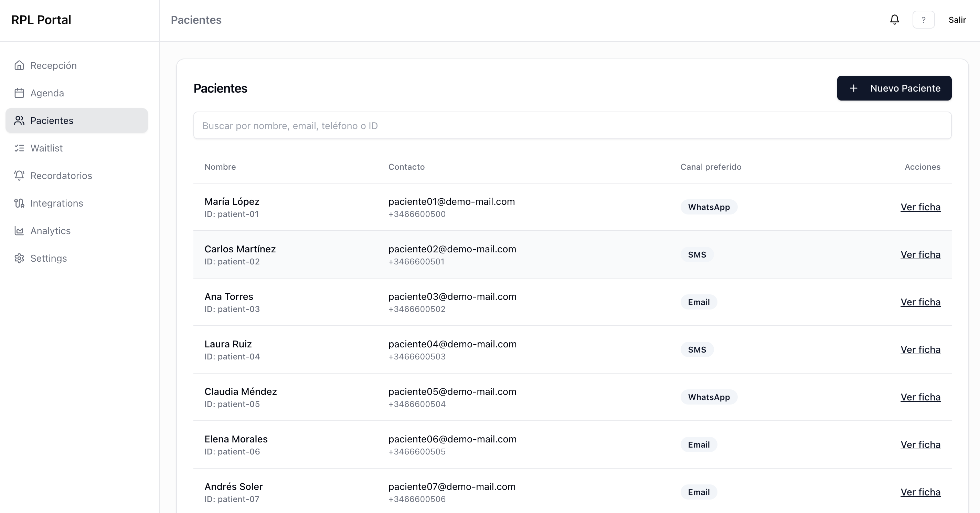Click Elena Morales's Email channel badge

pyautogui.click(x=699, y=444)
